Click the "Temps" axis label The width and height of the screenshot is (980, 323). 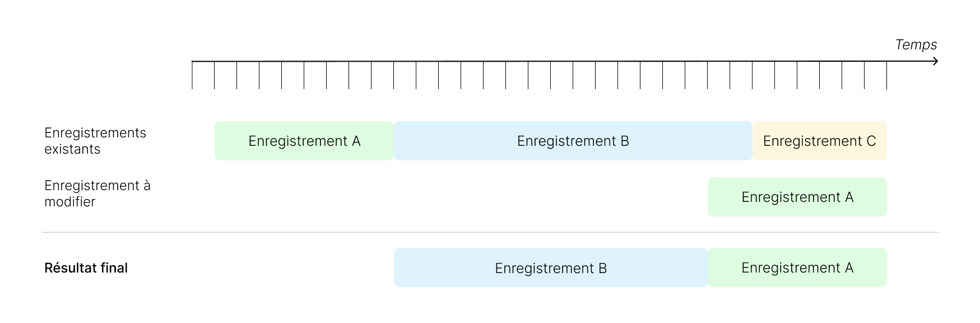pos(916,45)
